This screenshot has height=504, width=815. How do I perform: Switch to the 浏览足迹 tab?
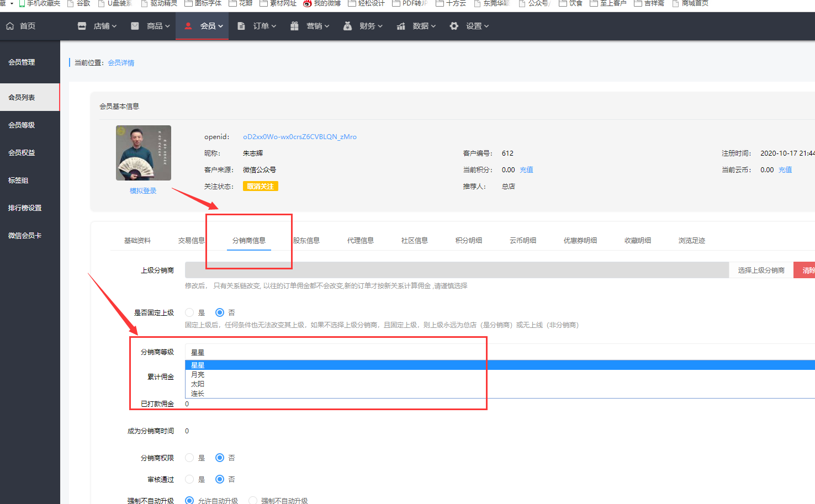coord(692,240)
